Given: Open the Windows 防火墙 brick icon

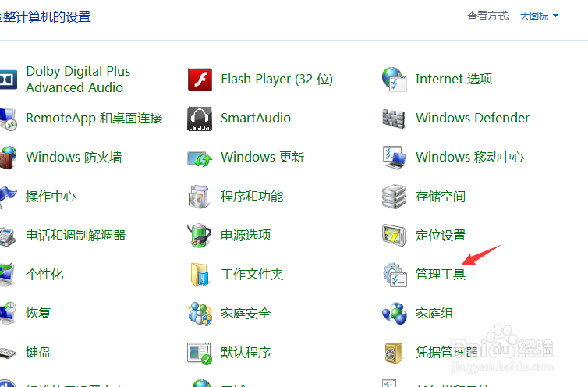Looking at the screenshot, I should pyautogui.click(x=9, y=158).
